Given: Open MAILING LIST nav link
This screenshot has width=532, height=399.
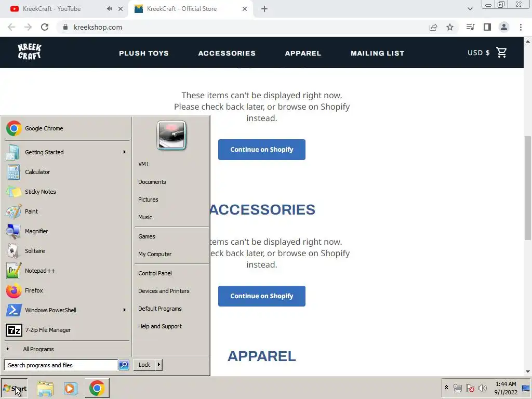Looking at the screenshot, I should tap(378, 54).
